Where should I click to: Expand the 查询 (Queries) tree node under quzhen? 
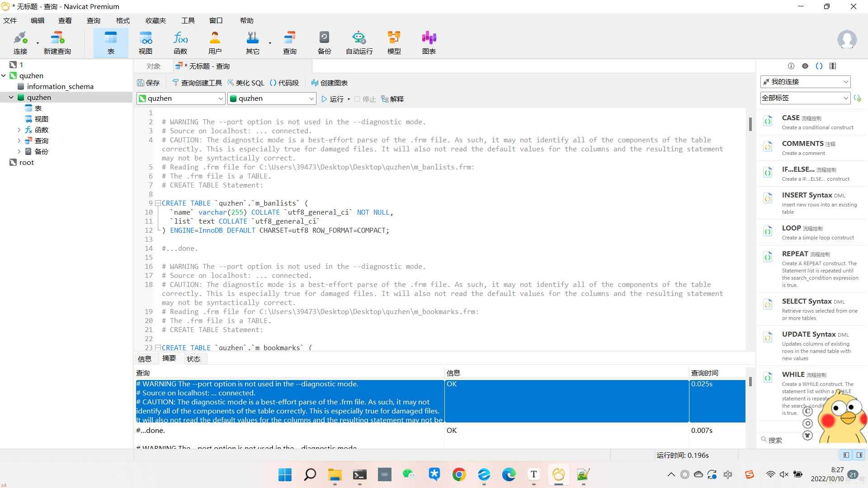19,141
